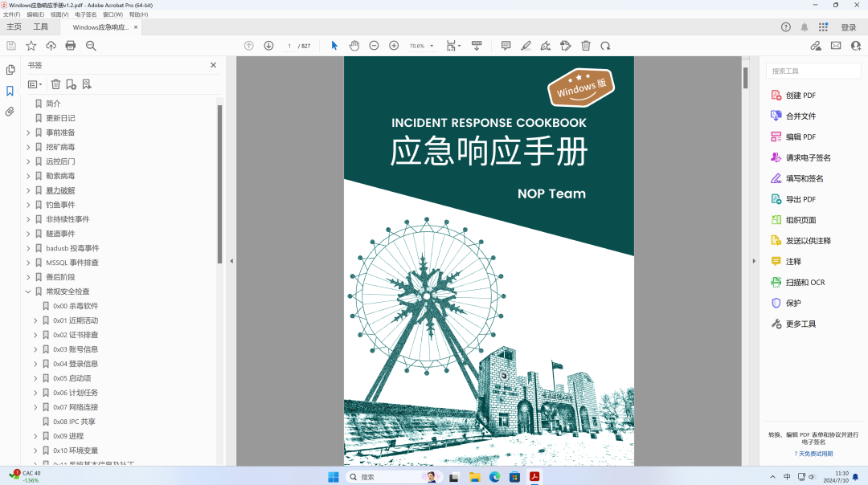868x485 pixels.
Task: Click the zoom in plus icon
Action: coord(393,46)
